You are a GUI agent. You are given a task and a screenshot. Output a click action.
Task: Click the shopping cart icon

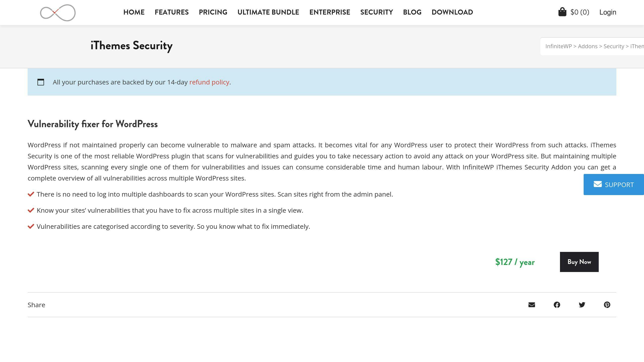click(x=562, y=12)
